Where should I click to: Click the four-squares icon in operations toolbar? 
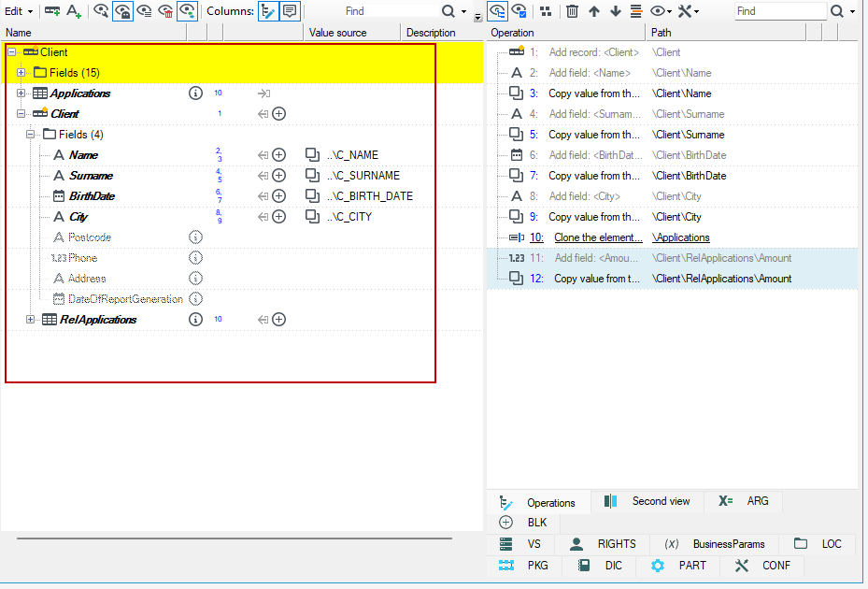click(x=546, y=10)
